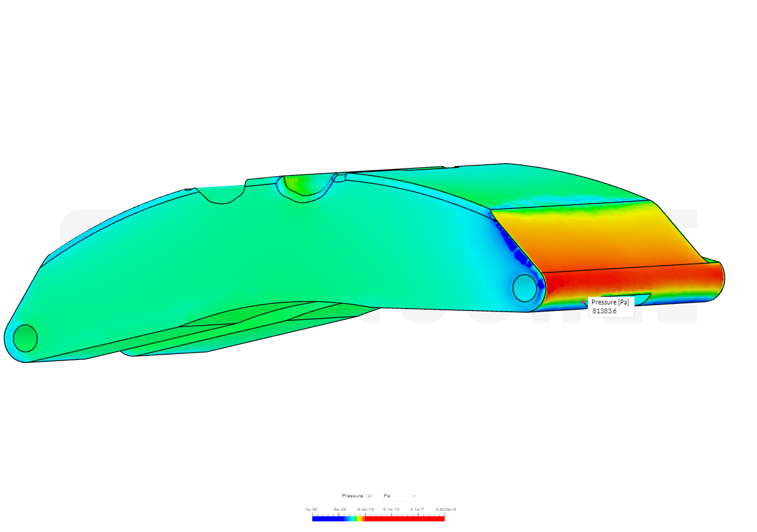Edit the 1e-30 minimum legend value

coord(311,509)
